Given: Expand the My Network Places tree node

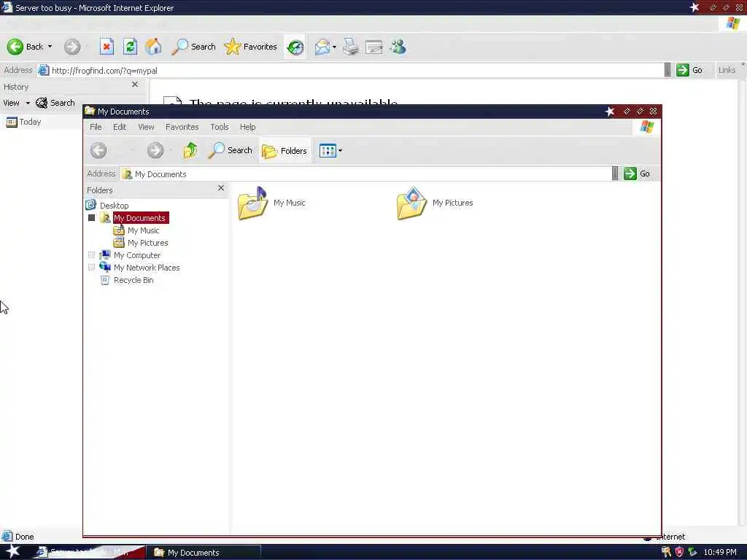Looking at the screenshot, I should [91, 267].
